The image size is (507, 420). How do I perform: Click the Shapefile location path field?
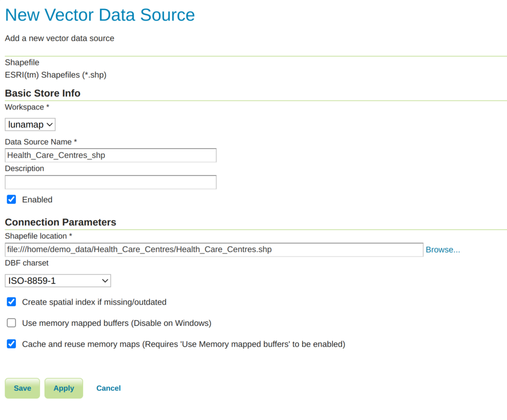(x=214, y=250)
